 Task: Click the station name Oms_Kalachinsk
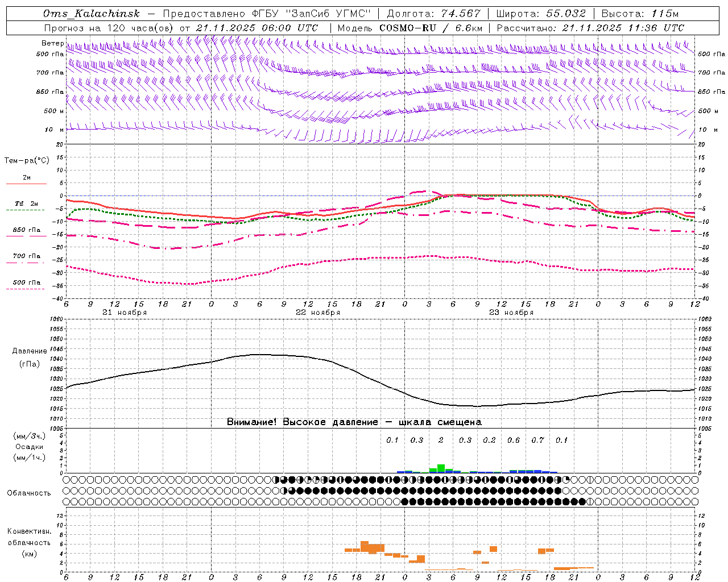coord(91,14)
